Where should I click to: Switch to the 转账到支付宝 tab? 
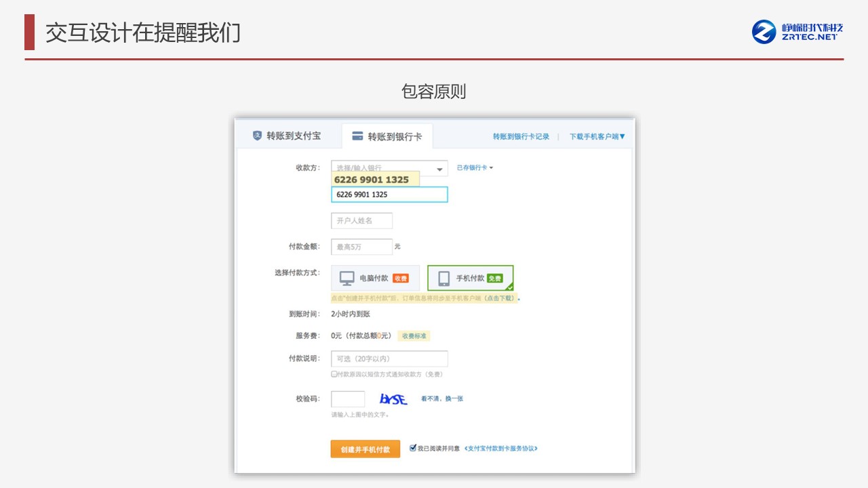(x=286, y=136)
